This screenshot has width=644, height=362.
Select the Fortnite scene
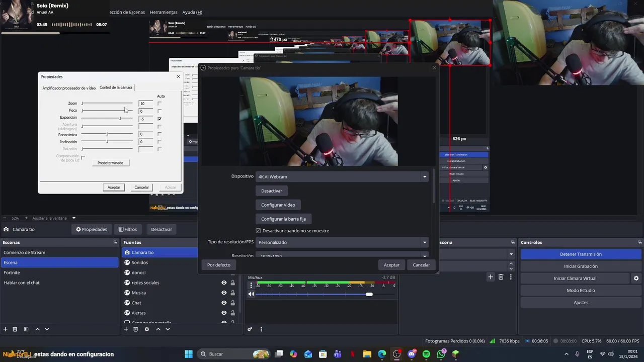pos(59,273)
